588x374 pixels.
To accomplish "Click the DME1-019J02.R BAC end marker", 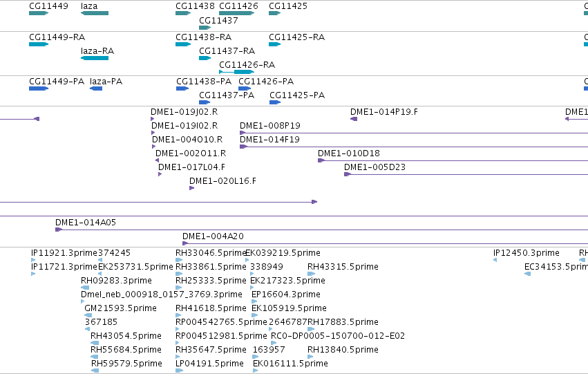I will (152, 119).
